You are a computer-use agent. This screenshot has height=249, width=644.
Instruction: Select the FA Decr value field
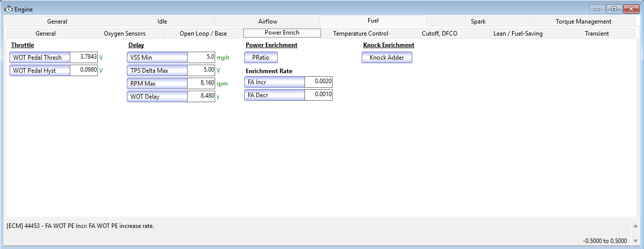tap(318, 95)
